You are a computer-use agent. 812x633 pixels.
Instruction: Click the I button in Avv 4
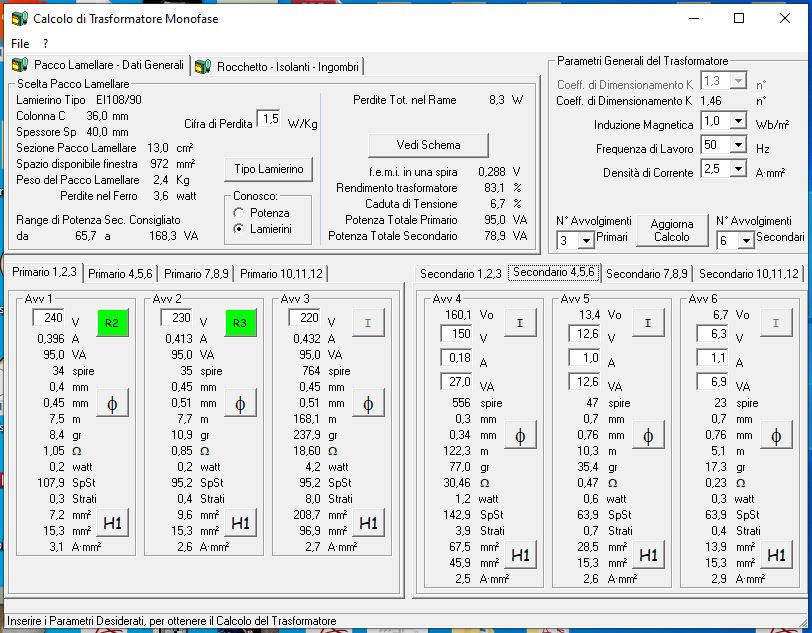[x=520, y=323]
